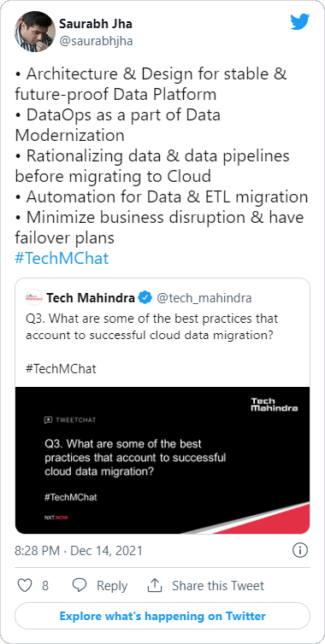The width and height of the screenshot is (325, 644).
Task: Click Explore what's happening on Twitter
Action: [162, 616]
